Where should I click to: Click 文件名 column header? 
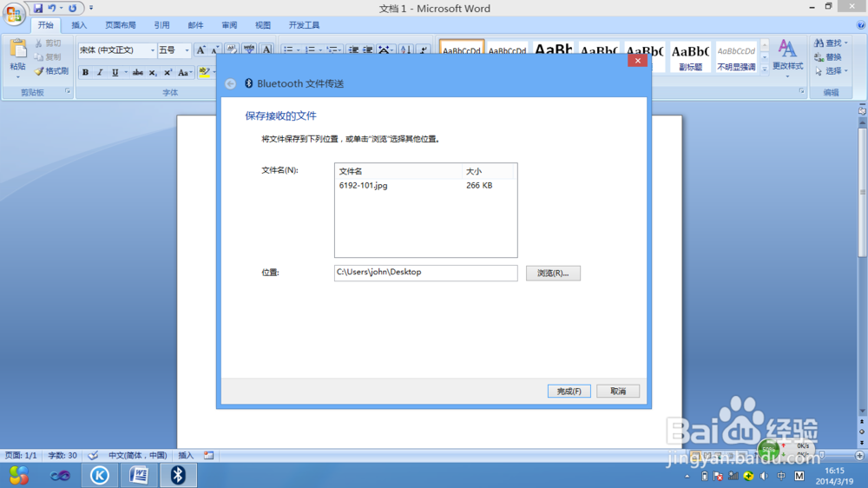[x=398, y=172]
